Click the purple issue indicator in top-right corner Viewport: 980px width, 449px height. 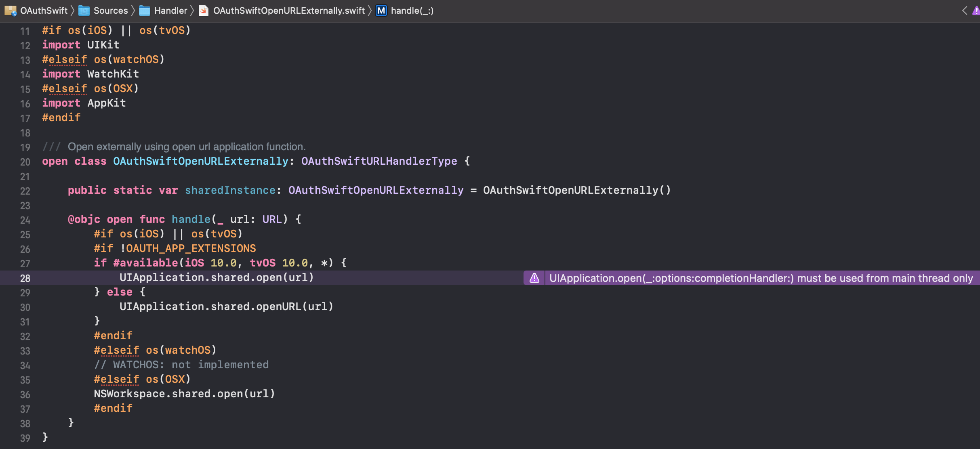point(976,10)
